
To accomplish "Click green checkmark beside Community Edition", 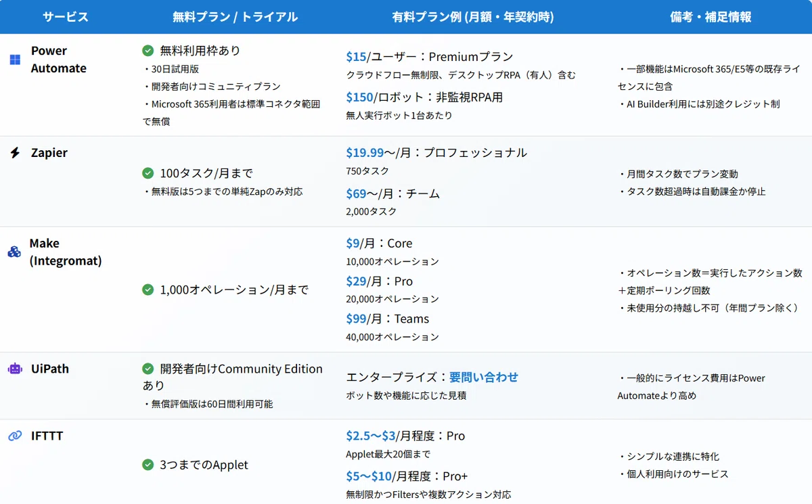I will [148, 369].
